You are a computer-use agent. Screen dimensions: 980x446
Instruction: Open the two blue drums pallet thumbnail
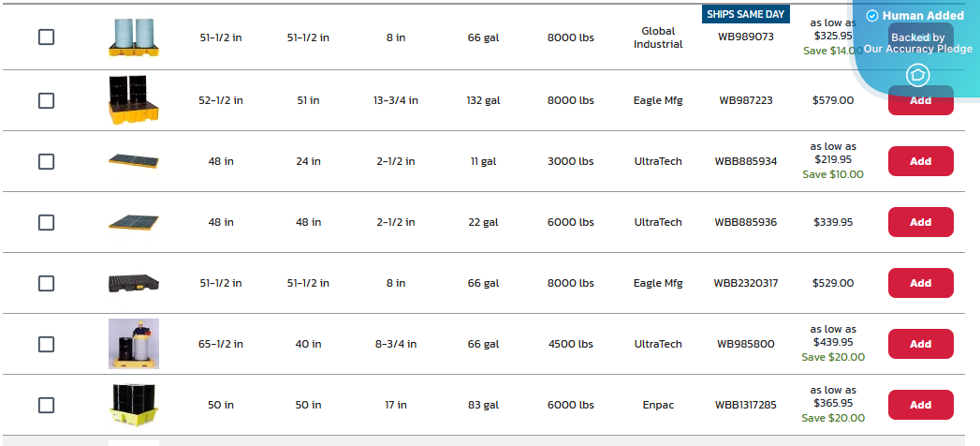click(x=134, y=37)
